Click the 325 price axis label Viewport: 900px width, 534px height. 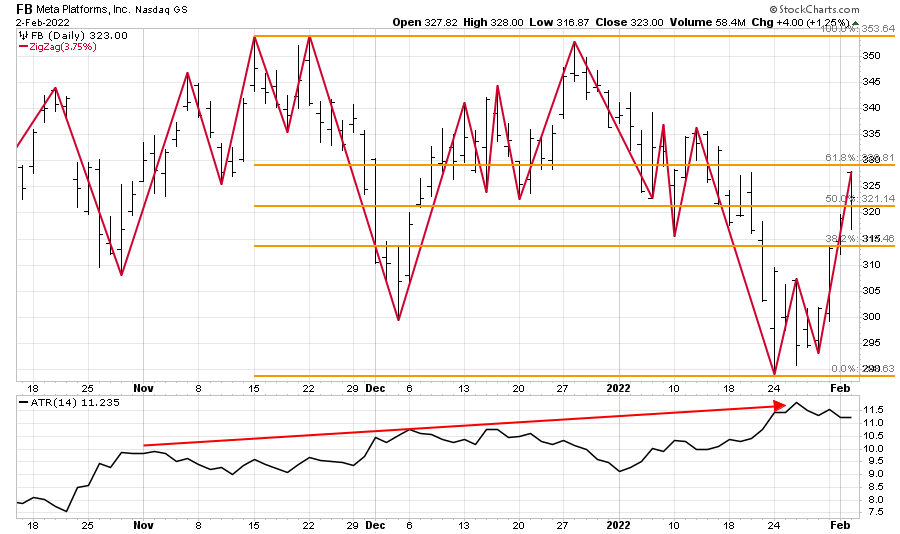pyautogui.click(x=872, y=186)
